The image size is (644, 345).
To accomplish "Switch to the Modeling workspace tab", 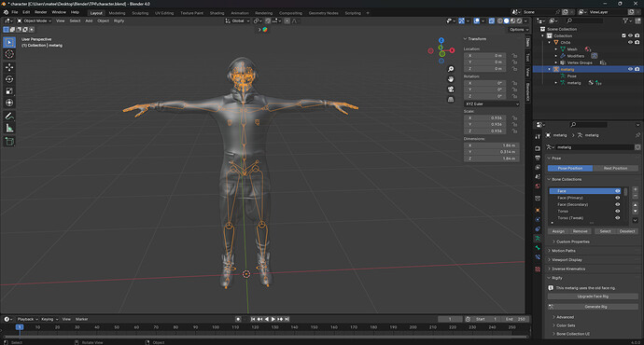I will click(117, 13).
